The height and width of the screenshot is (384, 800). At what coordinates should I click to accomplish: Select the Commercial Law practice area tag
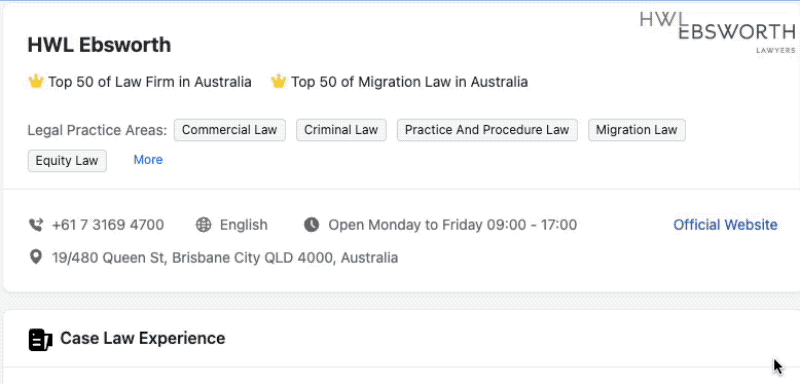coord(230,130)
